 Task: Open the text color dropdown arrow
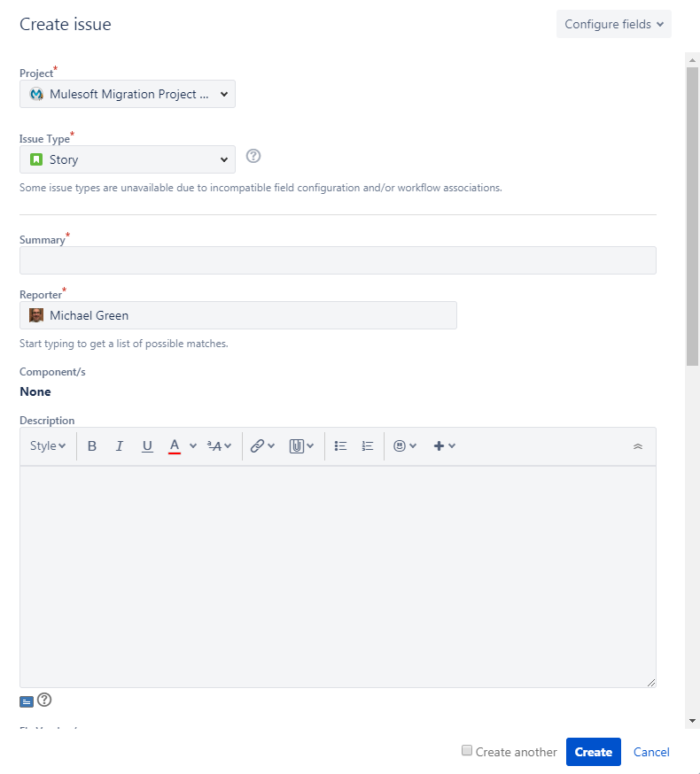point(193,446)
